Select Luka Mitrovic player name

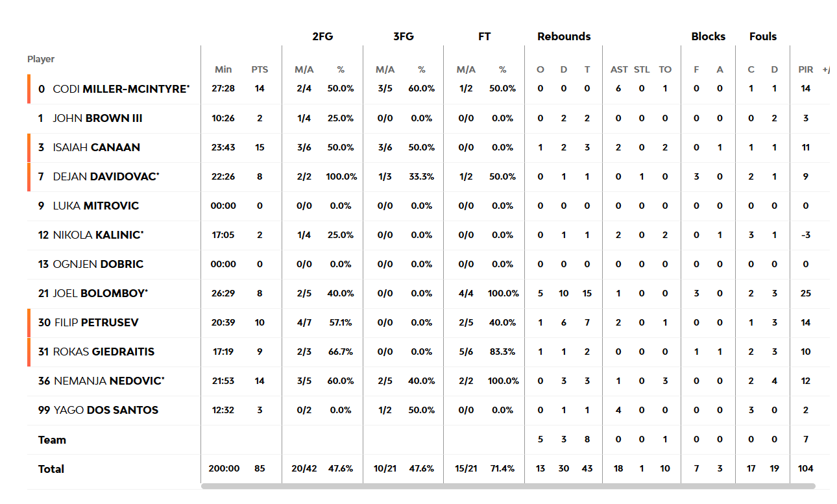[x=96, y=206]
